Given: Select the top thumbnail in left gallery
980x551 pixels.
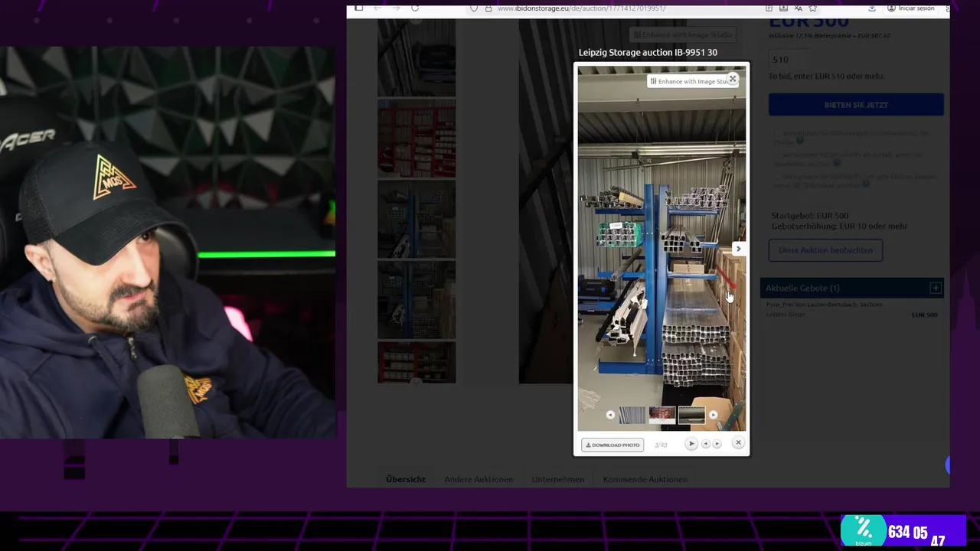Looking at the screenshot, I should tap(416, 57).
